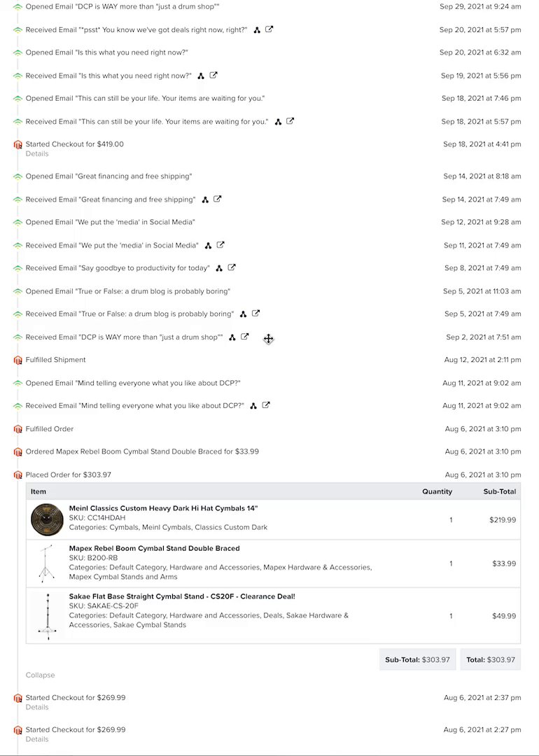Viewport: 539px width, 756px height.
Task: Click Magento icon beside Fulfilled Shipment event
Action: point(18,360)
